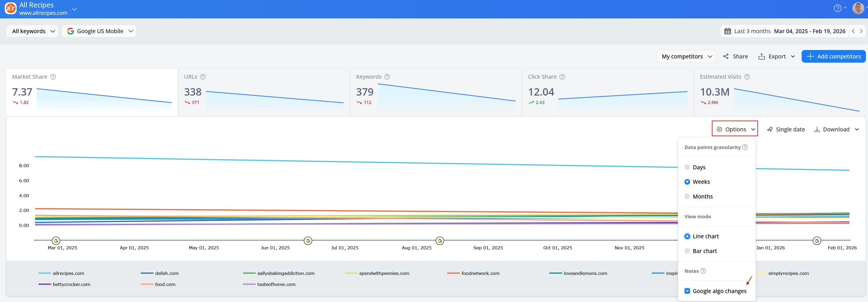Image resolution: width=868 pixels, height=302 pixels.
Task: Click the Estimated Visits help icon
Action: coord(747,77)
